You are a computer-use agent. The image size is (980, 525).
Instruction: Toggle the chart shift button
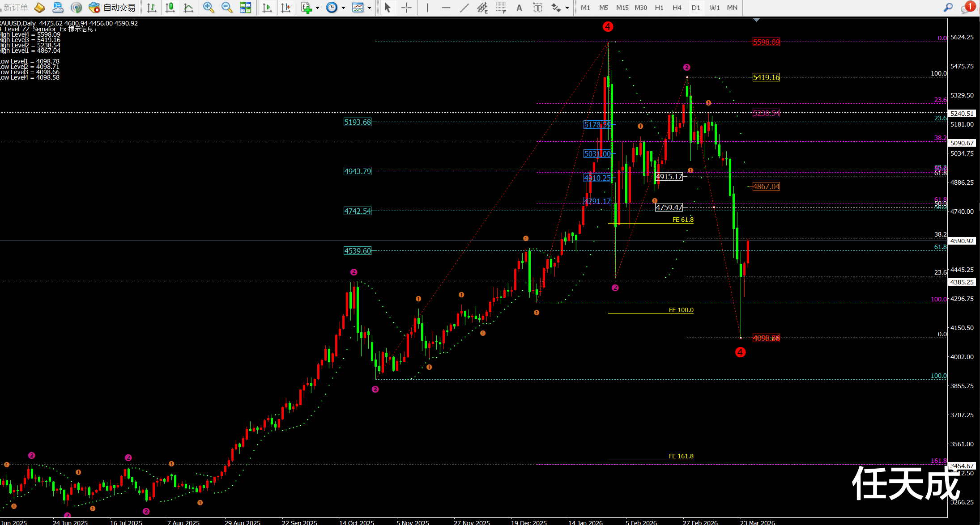click(285, 8)
